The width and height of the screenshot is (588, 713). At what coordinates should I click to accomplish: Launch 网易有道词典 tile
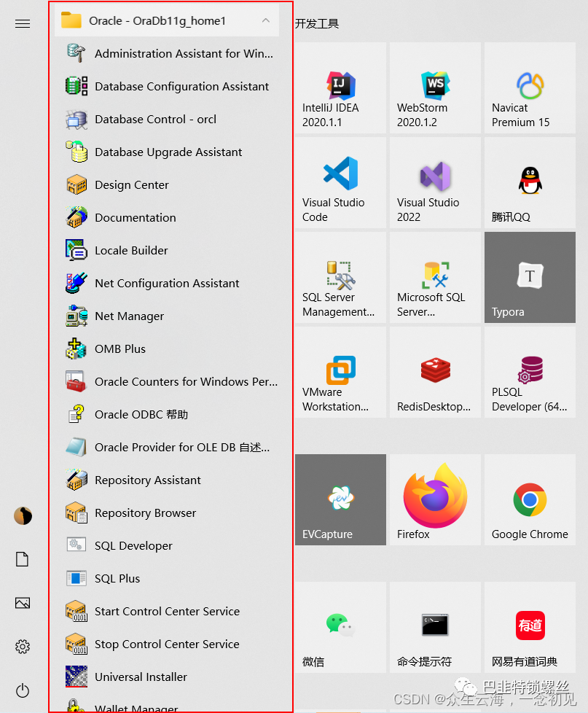530,627
